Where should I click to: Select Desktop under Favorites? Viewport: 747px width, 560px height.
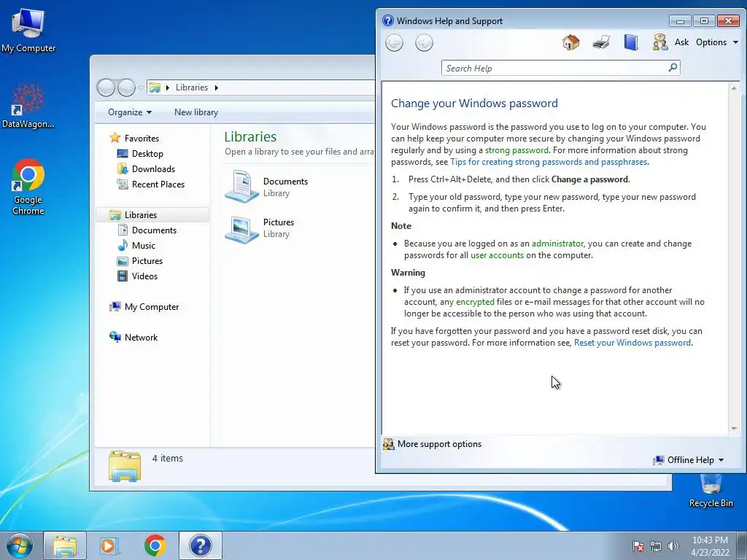[147, 153]
